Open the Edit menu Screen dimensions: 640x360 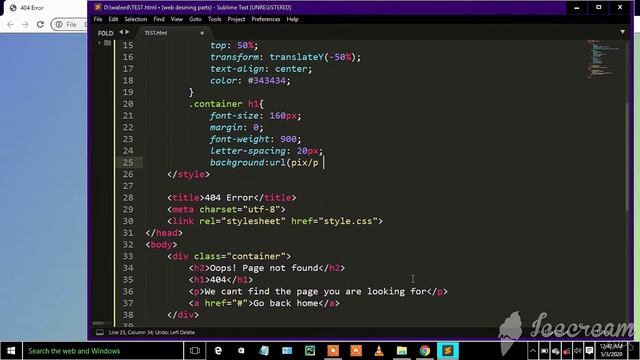click(x=113, y=19)
